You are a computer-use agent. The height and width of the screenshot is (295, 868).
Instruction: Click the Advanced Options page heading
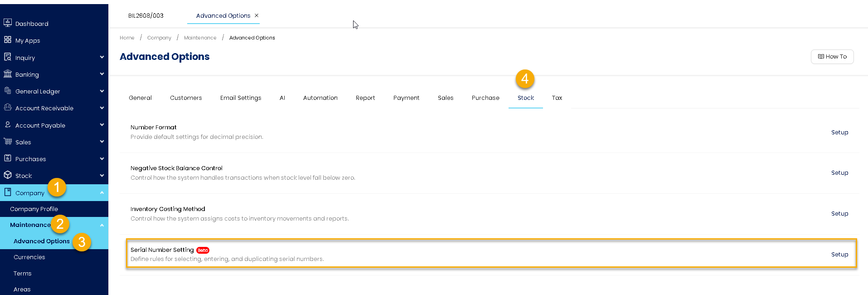point(165,57)
